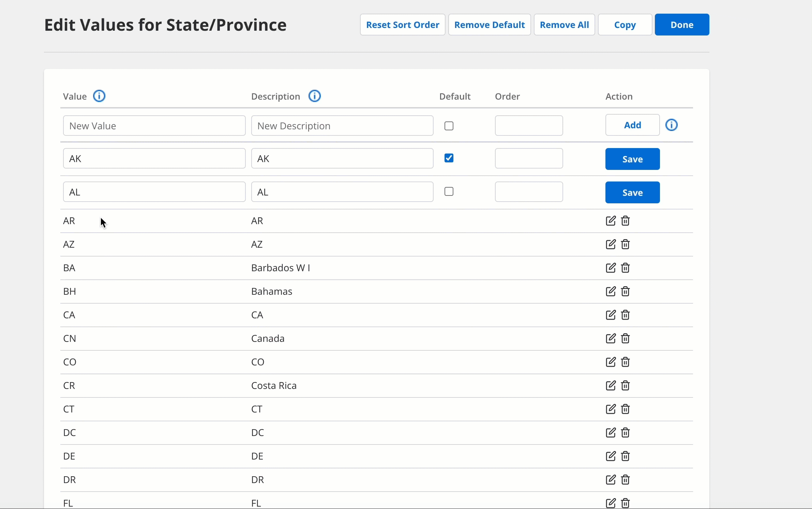Click the AL description text field
Viewport: 812px width, 509px height.
[342, 192]
